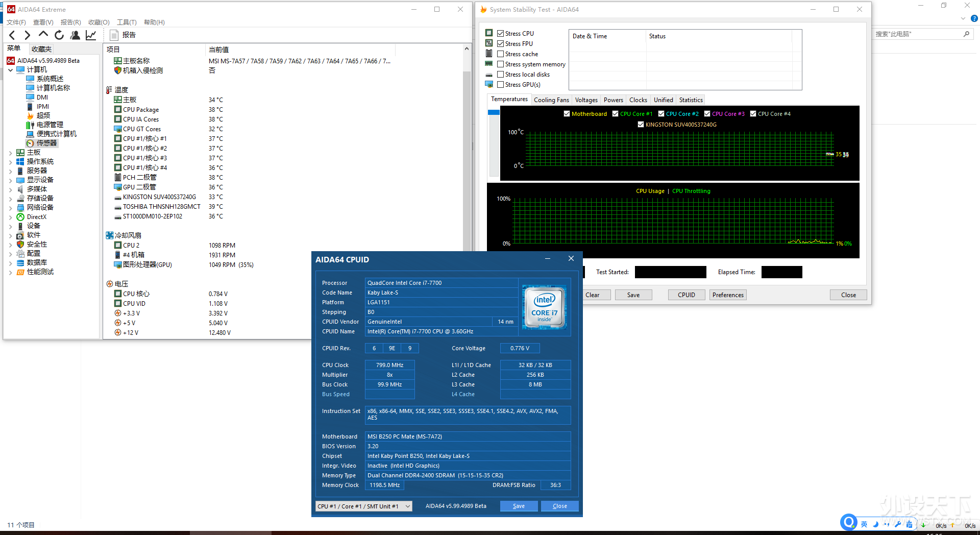This screenshot has height=535, width=980.
Task: Enable the Stress cache checkbox
Action: click(501, 54)
